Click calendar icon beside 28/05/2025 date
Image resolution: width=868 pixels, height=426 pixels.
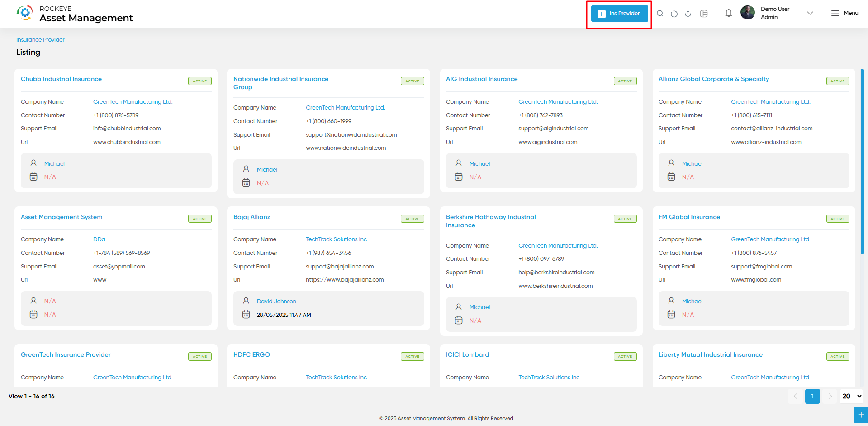pos(246,314)
